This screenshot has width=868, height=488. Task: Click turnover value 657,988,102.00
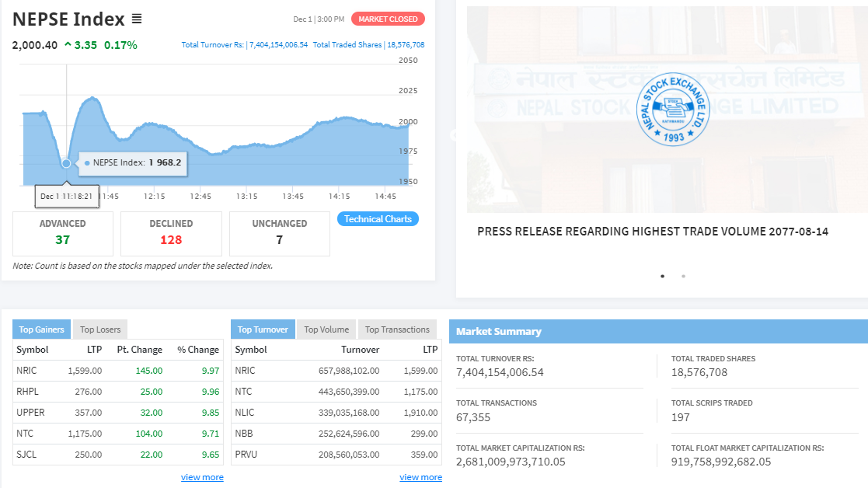(x=350, y=371)
